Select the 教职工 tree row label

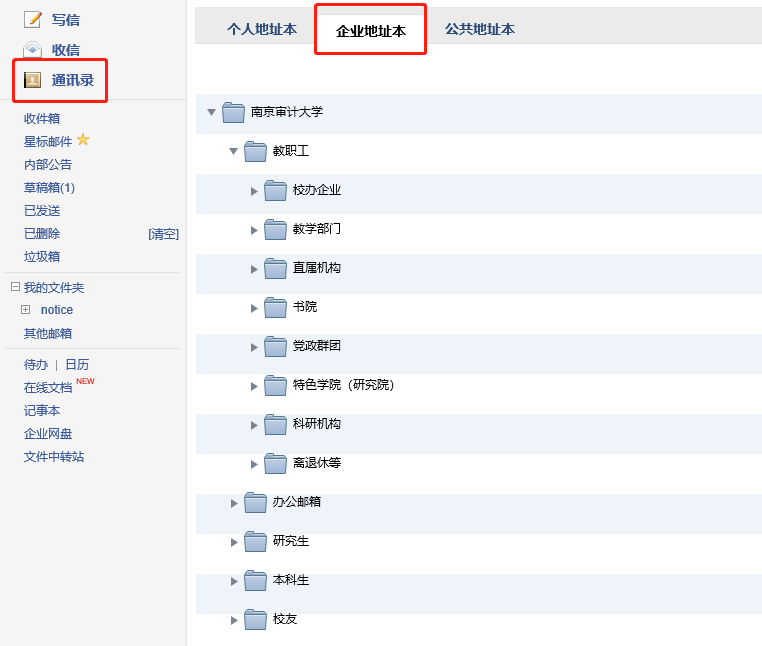pos(291,151)
